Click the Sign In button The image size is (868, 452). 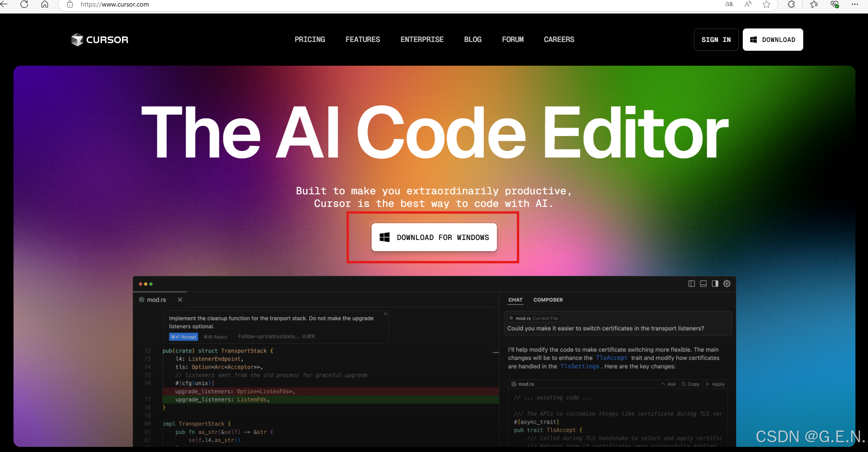(x=716, y=40)
